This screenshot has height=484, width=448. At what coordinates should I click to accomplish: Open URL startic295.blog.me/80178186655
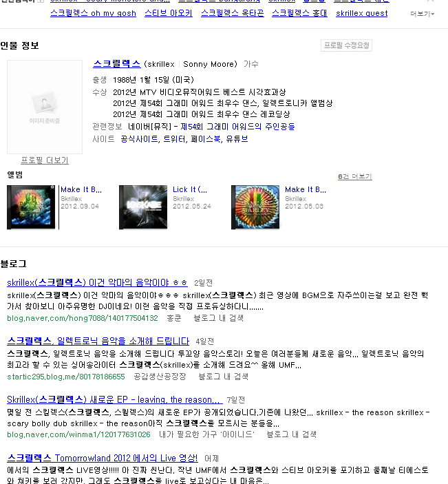tap(66, 377)
